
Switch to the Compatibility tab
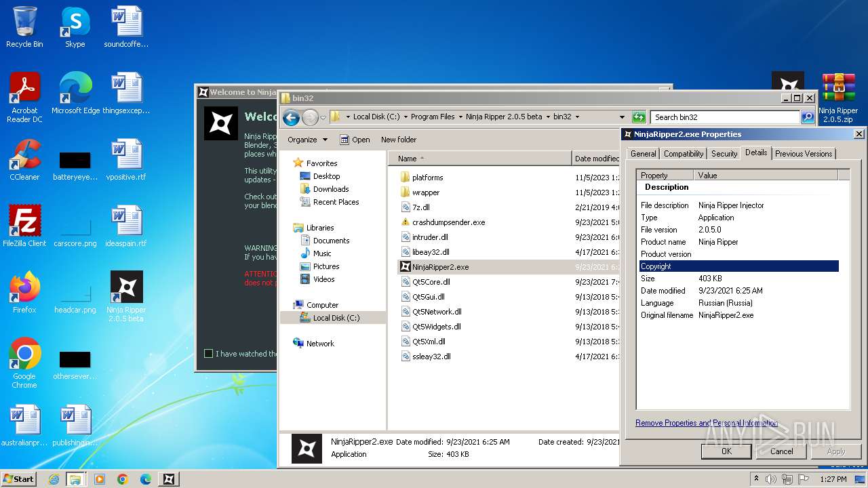click(684, 154)
